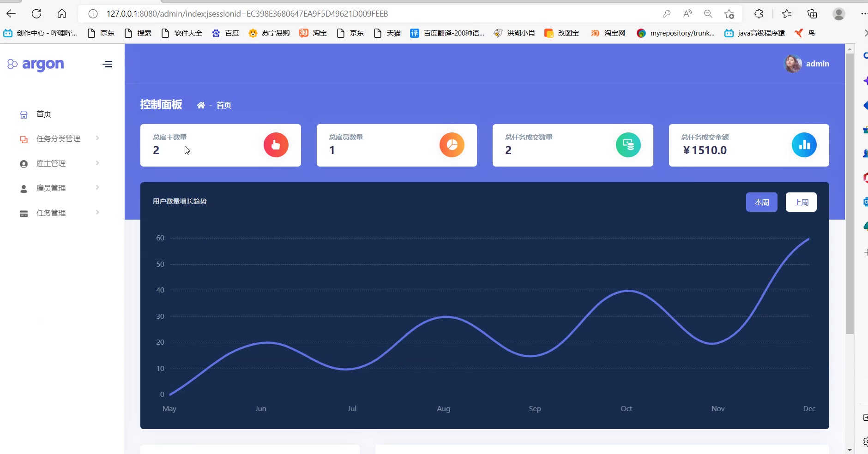Click the ¥1510.0 amount value

pyautogui.click(x=705, y=150)
